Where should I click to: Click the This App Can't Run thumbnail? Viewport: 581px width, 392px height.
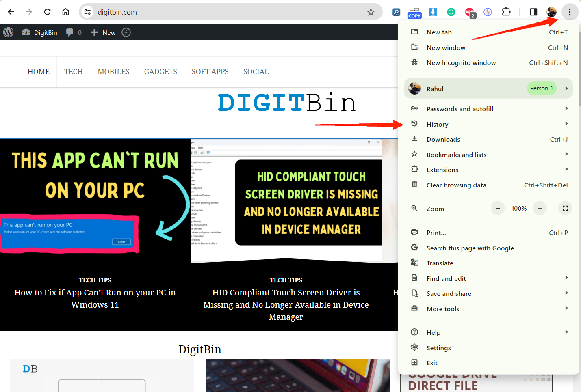(x=95, y=202)
